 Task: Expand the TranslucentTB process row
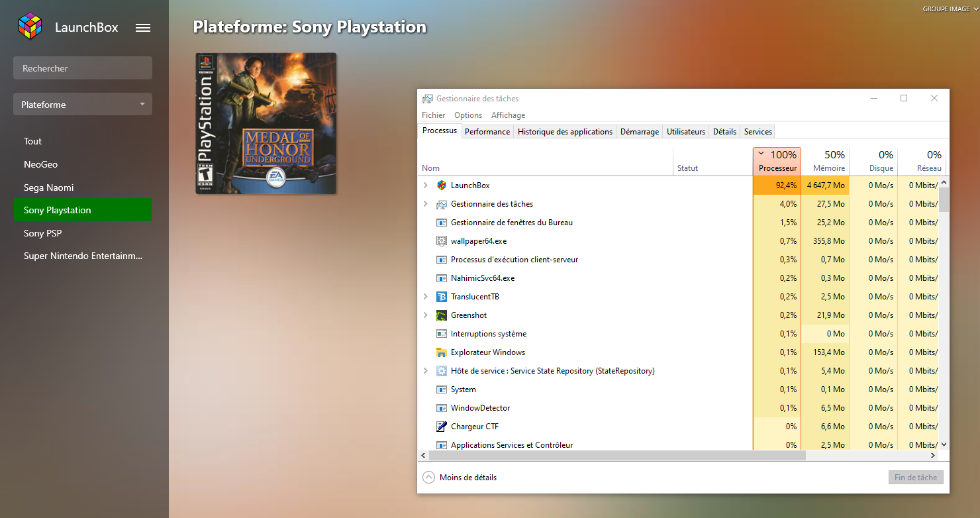[426, 297]
